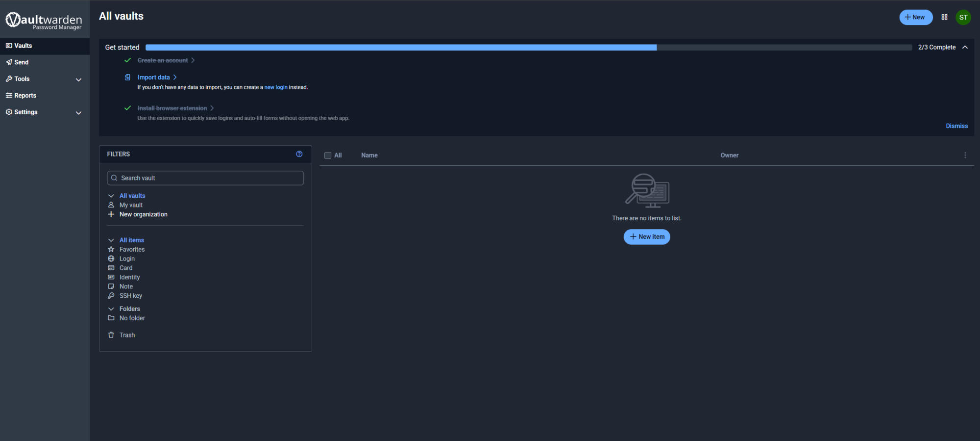Dismiss the Get started panel
The height and width of the screenshot is (441, 980).
point(956,126)
